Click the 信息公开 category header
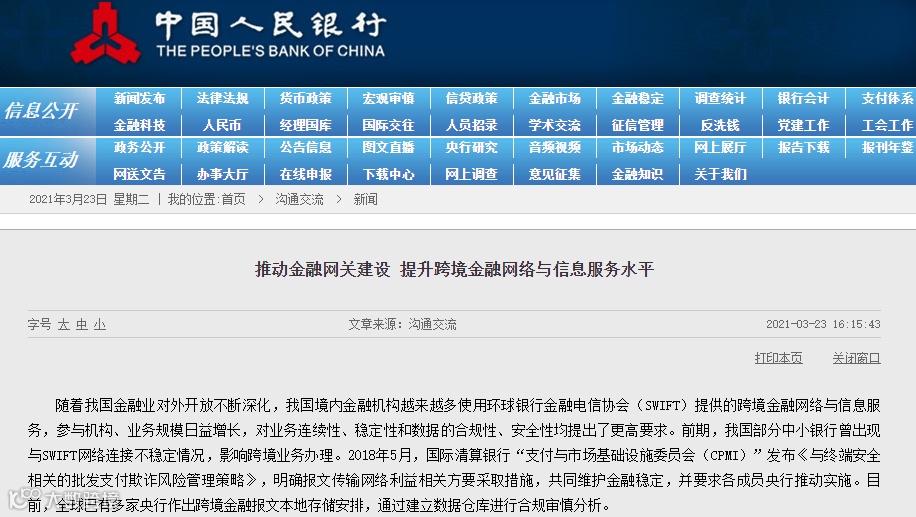Viewport: 916px width, 517px height. pos(41,110)
